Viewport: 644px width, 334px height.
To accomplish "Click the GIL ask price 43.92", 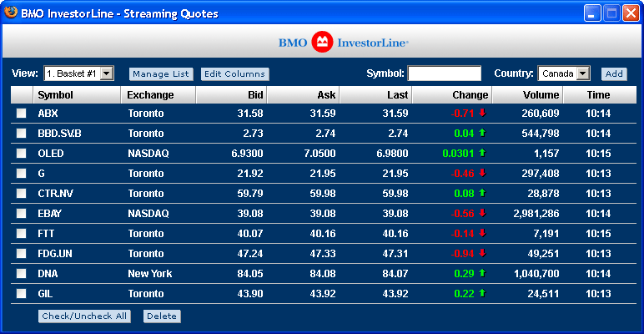I will click(323, 294).
